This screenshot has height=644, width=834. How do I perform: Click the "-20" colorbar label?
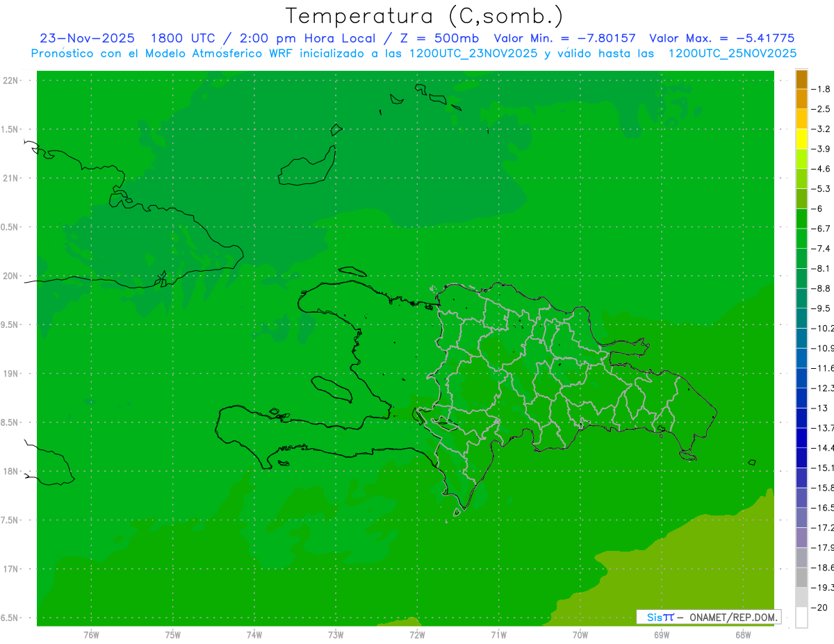coord(819,607)
